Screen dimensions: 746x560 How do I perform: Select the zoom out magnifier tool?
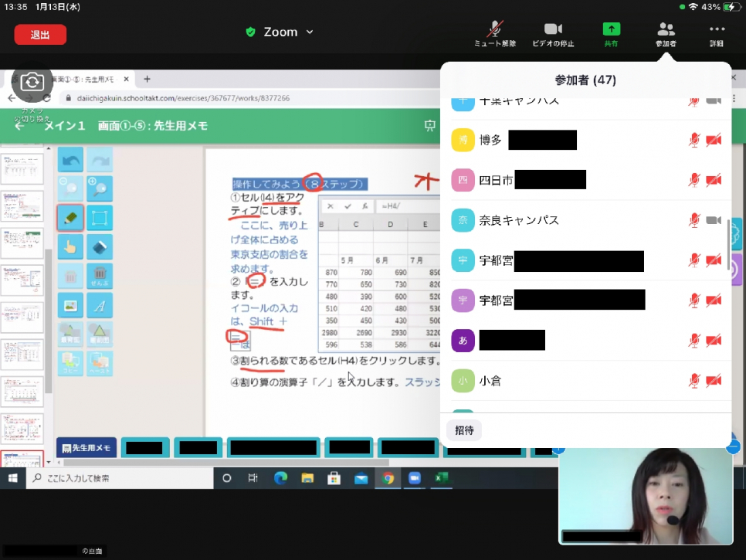(70, 188)
